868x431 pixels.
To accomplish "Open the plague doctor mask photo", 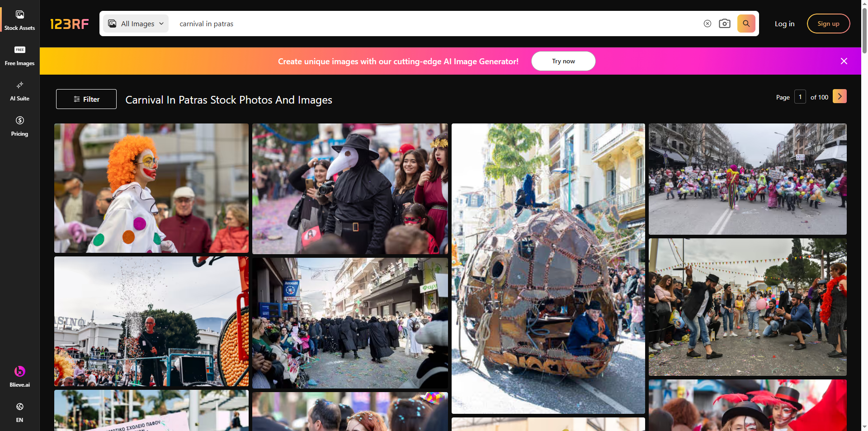I will click(x=350, y=189).
